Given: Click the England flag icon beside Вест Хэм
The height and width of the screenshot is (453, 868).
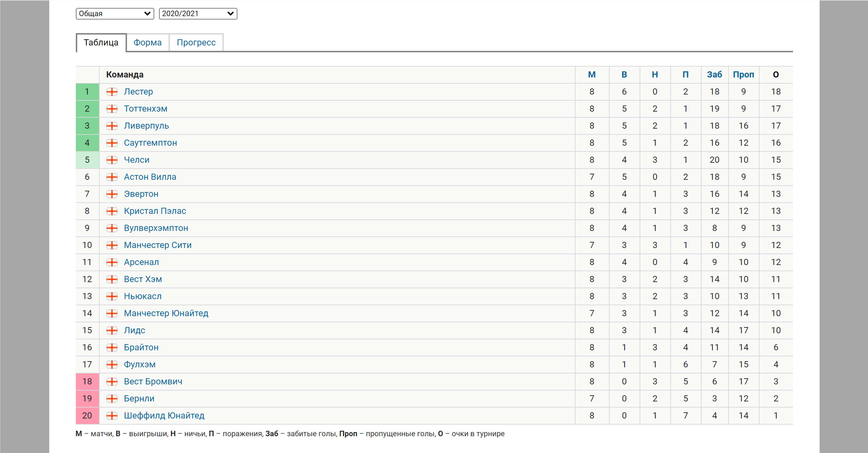Looking at the screenshot, I should tap(112, 279).
